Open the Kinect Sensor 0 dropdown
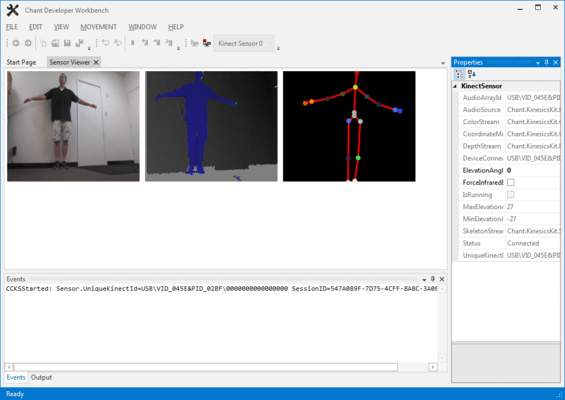This screenshot has height=400, width=565. (270, 43)
